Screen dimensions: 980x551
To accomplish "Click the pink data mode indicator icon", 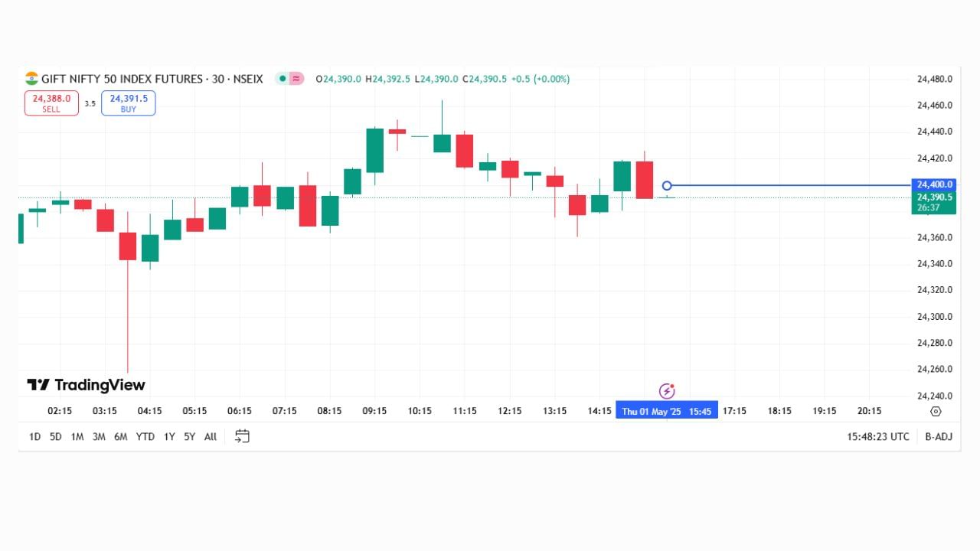I will [297, 79].
